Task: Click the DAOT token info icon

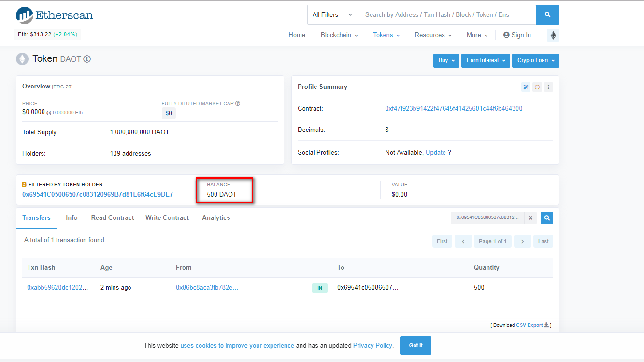Action: [x=87, y=59]
